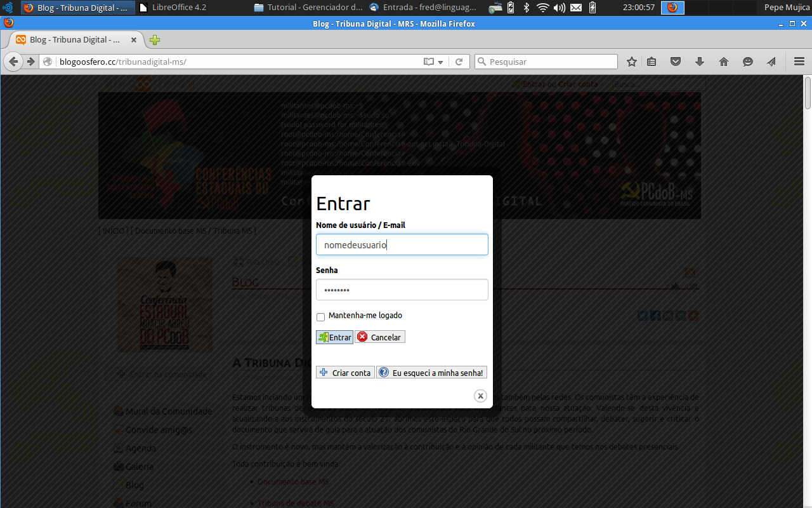The width and height of the screenshot is (812, 508).
Task: Click the browser back arrow
Action: pyautogui.click(x=13, y=62)
